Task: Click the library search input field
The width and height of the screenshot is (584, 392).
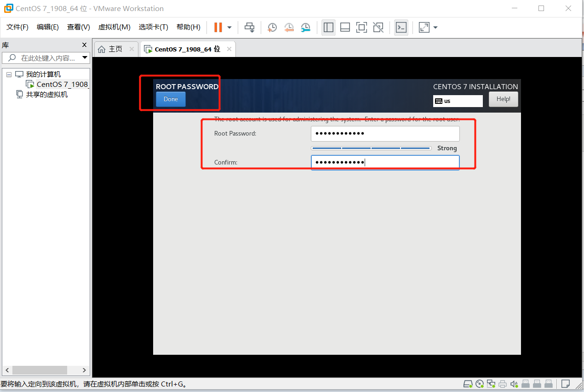Action: 46,58
